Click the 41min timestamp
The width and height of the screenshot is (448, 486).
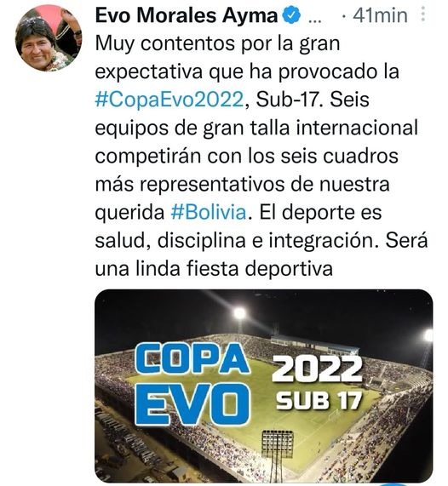(380, 16)
